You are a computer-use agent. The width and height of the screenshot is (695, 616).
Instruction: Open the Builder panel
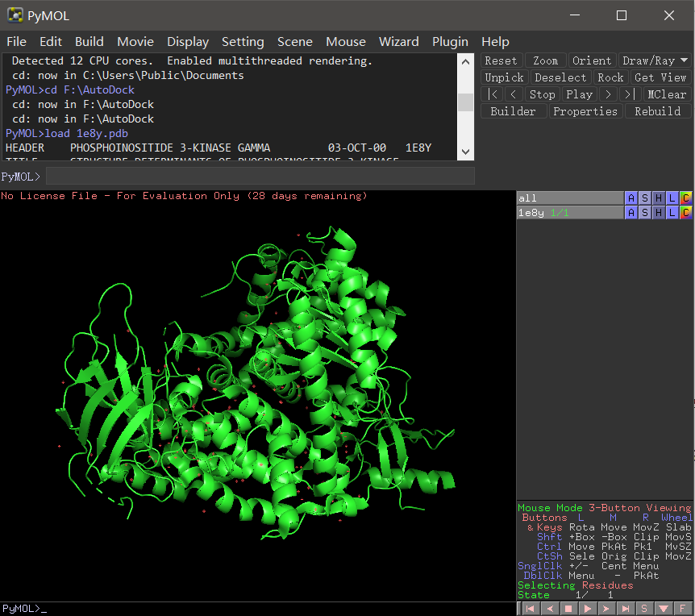click(514, 111)
